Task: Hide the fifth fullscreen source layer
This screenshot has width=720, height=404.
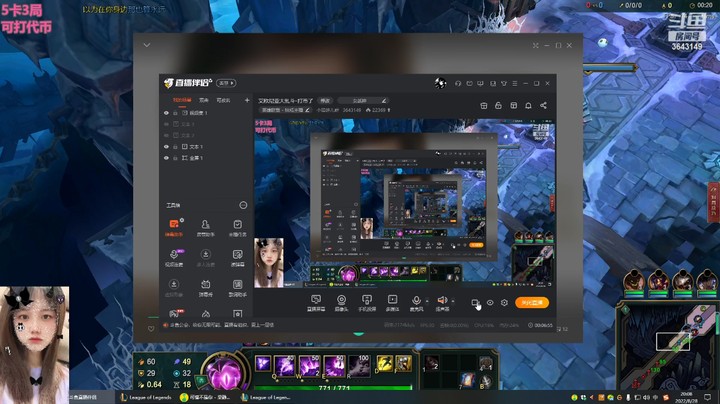Action: click(x=166, y=158)
